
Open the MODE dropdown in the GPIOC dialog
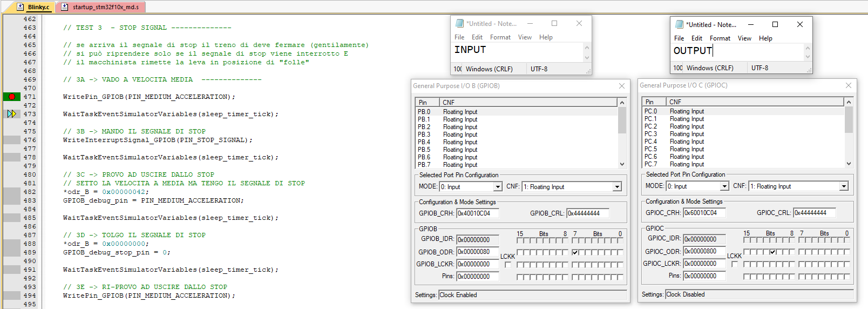[x=724, y=186]
